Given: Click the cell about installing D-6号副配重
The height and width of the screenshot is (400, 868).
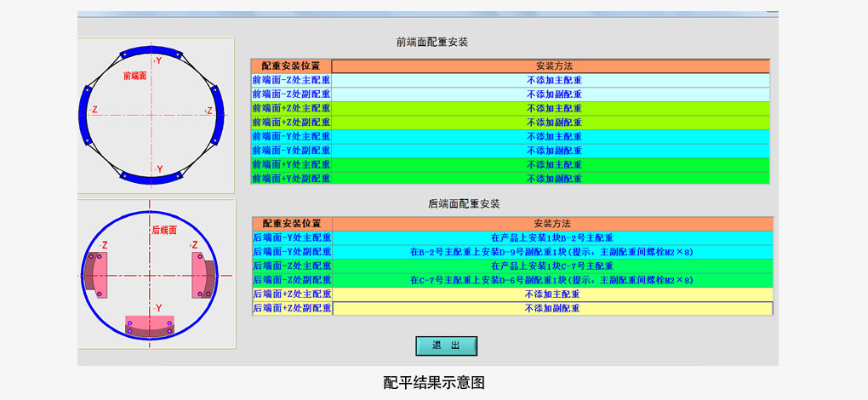Looking at the screenshot, I should [552, 280].
